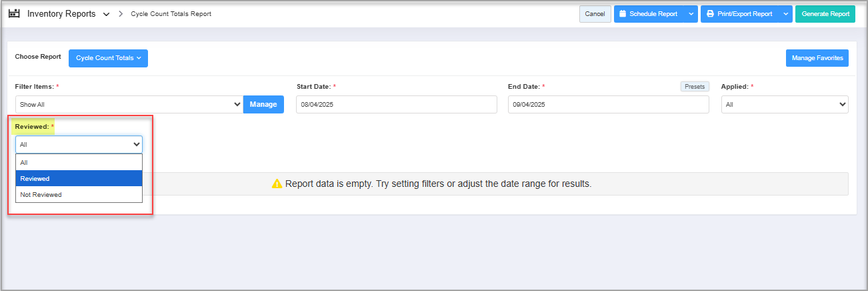This screenshot has height=291, width=868.
Task: Choose 'Reviewed' option in the dropdown list
Action: pos(79,178)
